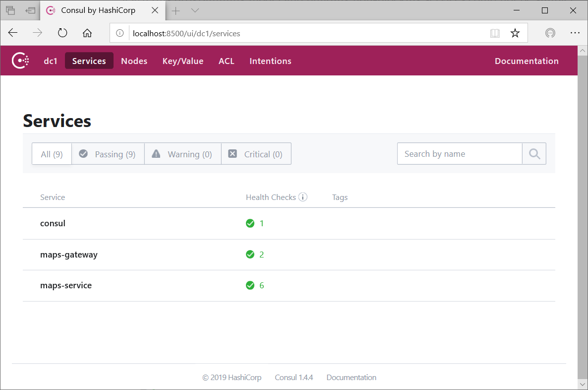Open browser settings and more menu
The height and width of the screenshot is (390, 588).
[x=575, y=33]
